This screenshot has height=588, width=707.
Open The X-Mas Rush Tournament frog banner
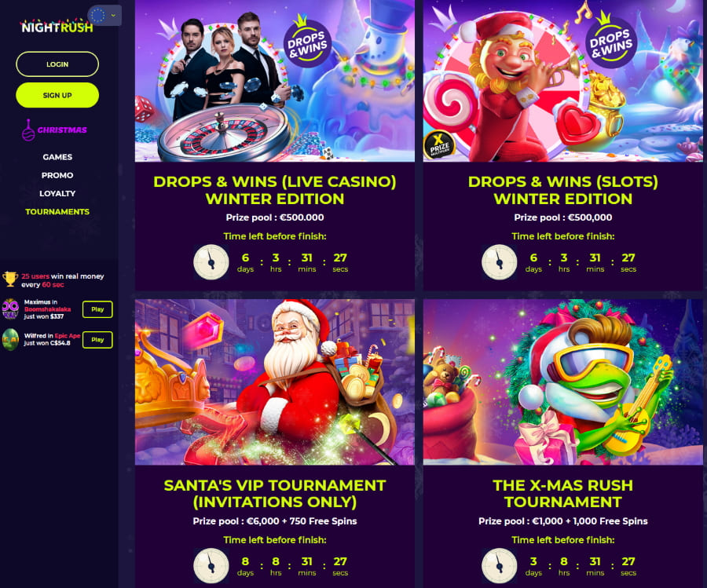click(562, 382)
